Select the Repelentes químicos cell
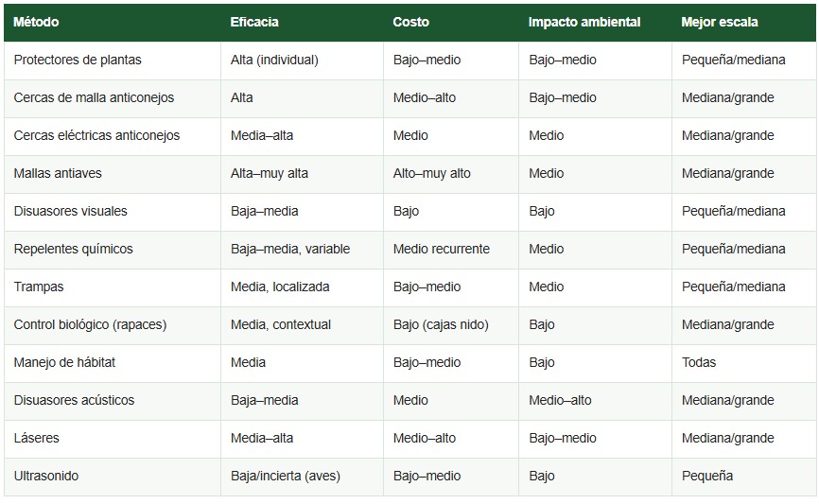Image resolution: width=819 pixels, height=504 pixels. click(113, 250)
